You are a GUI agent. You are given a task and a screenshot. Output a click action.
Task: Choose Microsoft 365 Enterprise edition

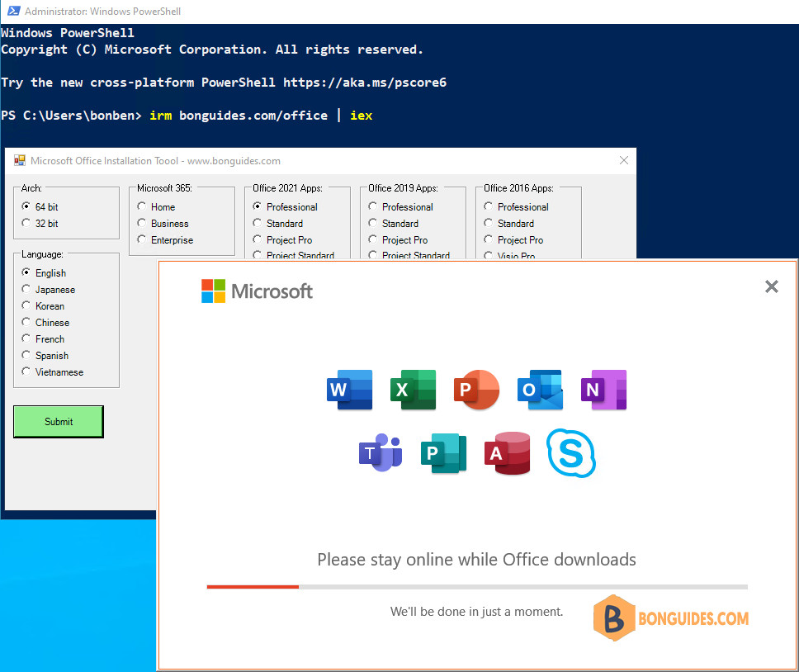165,240
